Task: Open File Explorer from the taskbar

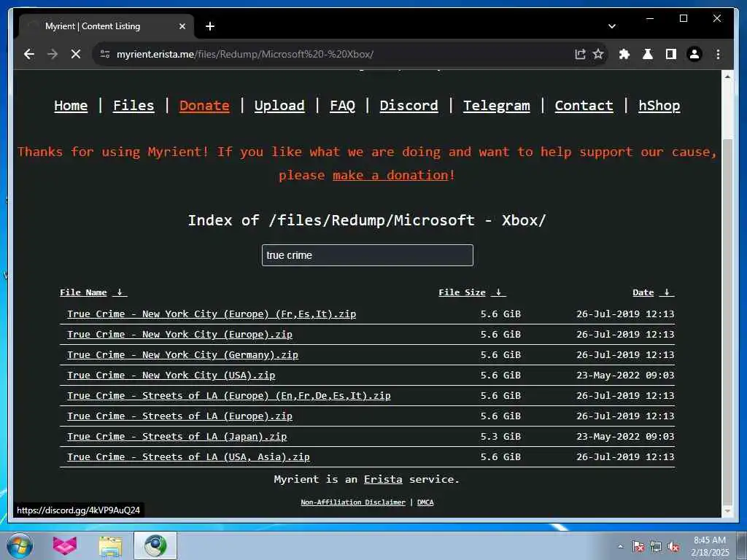Action: tap(110, 545)
